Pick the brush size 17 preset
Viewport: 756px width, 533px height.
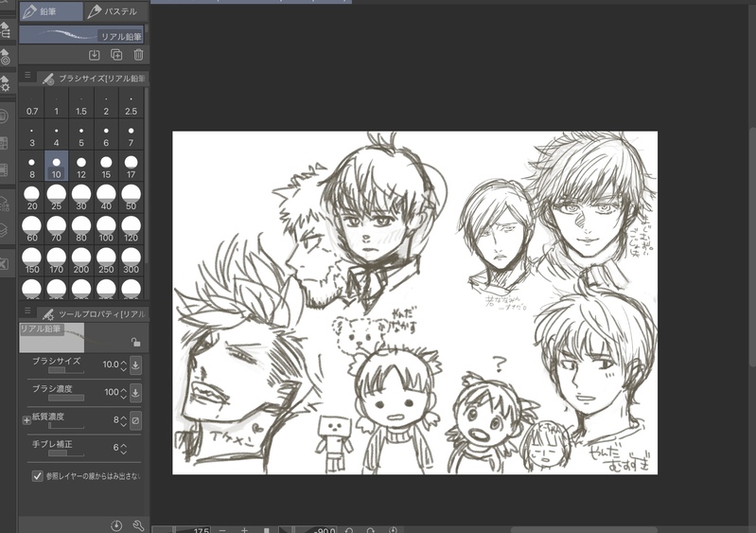click(132, 166)
